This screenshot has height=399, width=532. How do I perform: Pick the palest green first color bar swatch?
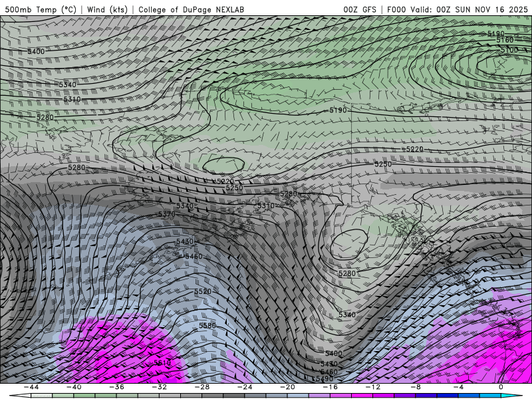[41, 396]
